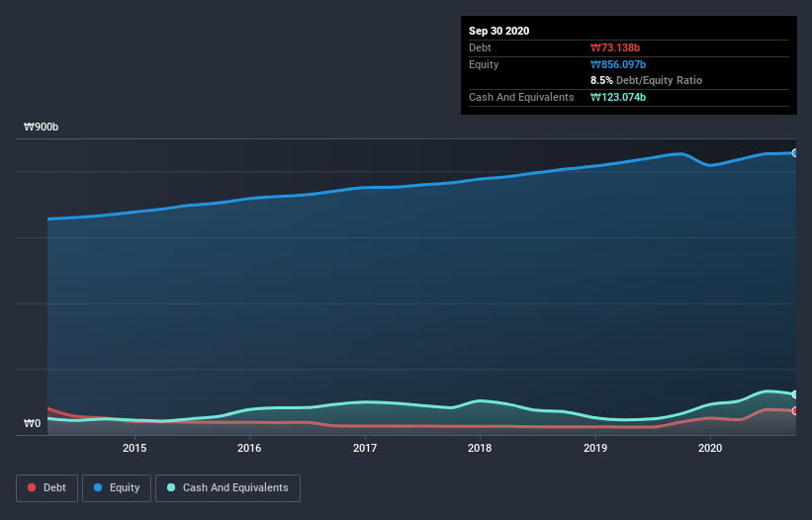Click the Cash And Equivalents tooltip row label
Screen dimensions: 812x520
[521, 97]
